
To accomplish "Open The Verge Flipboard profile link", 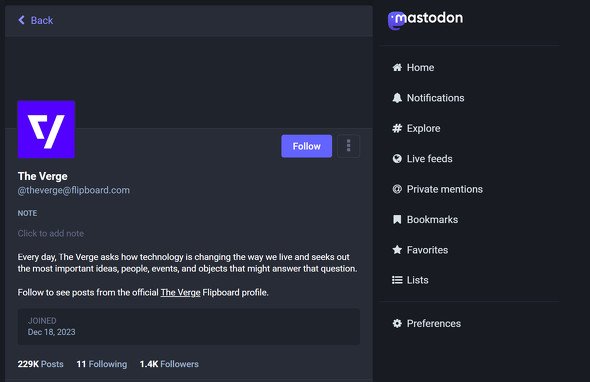I will pos(181,292).
